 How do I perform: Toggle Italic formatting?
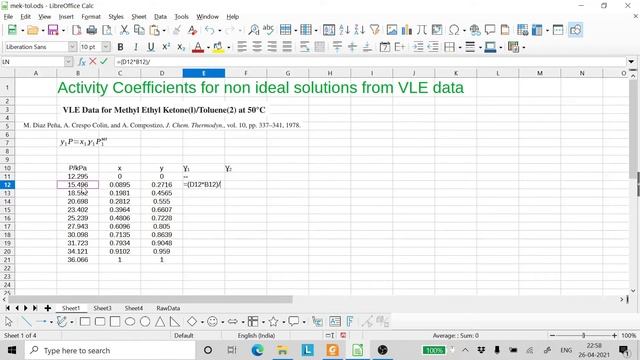point(136,47)
